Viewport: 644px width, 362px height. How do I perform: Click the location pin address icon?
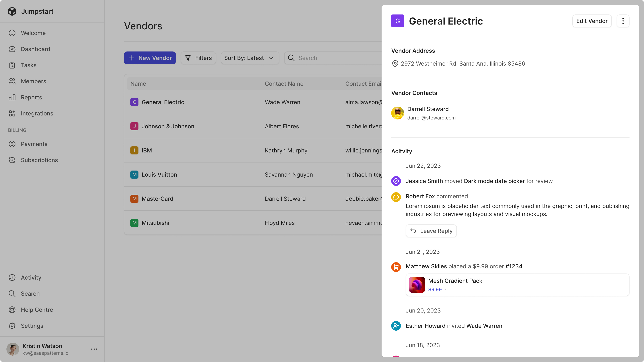click(395, 64)
